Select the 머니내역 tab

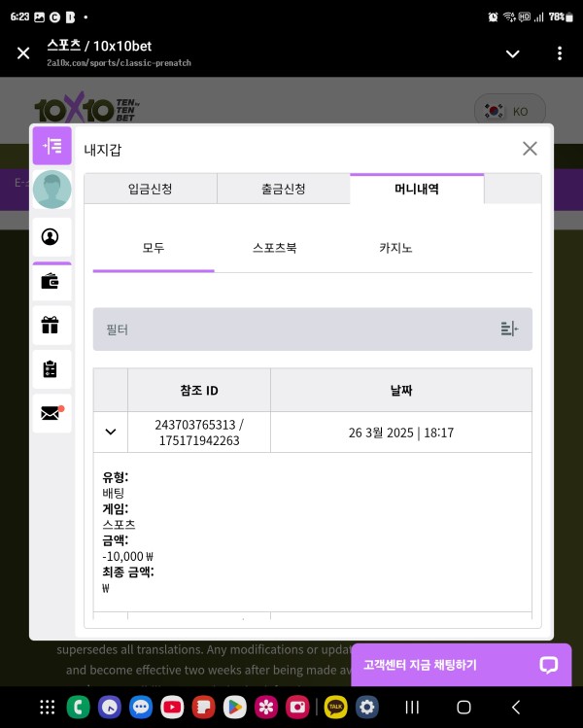pyautogui.click(x=416, y=190)
